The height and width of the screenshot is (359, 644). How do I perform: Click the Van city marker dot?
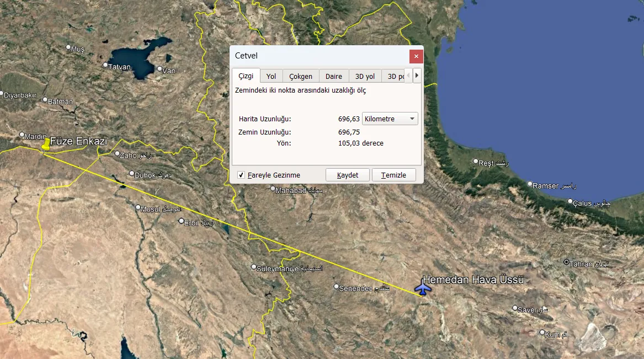click(160, 68)
